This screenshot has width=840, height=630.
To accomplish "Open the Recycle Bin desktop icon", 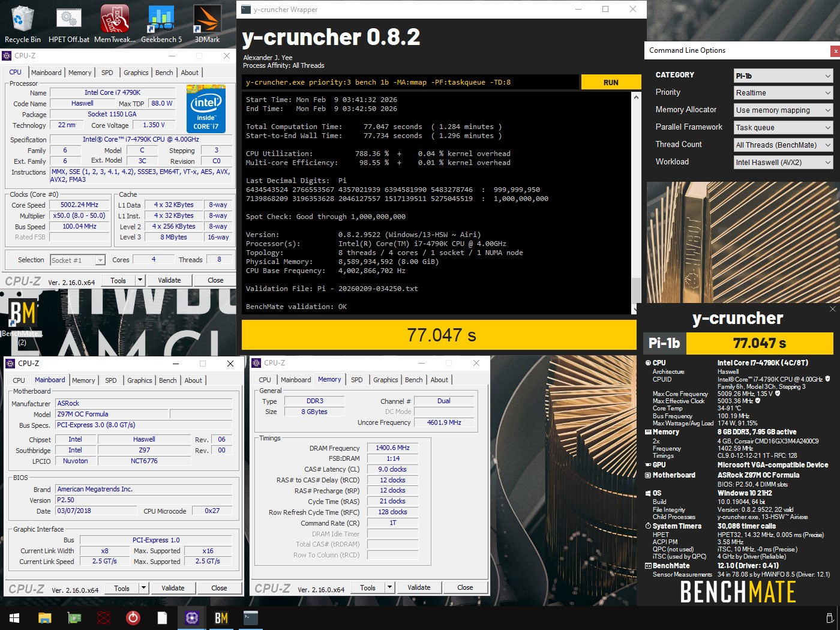I will click(x=22, y=25).
